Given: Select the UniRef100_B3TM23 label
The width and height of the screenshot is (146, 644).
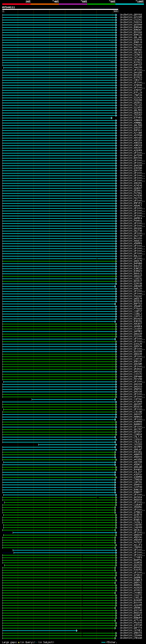Looking at the screenshot, I should point(131,77).
